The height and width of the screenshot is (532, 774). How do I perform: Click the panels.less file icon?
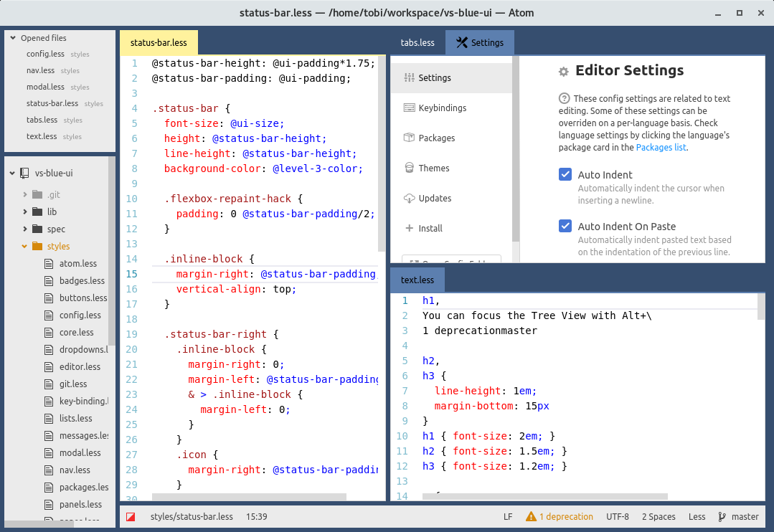[x=49, y=504]
